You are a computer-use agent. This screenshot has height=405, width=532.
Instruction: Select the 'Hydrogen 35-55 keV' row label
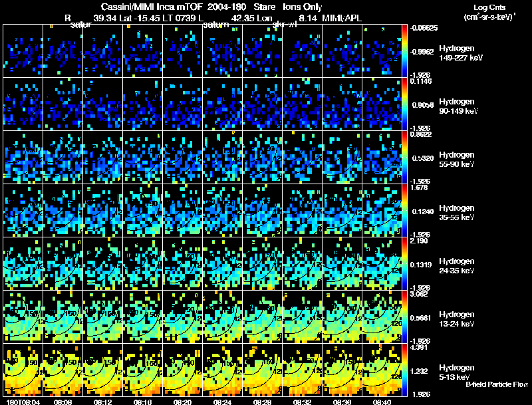point(457,213)
